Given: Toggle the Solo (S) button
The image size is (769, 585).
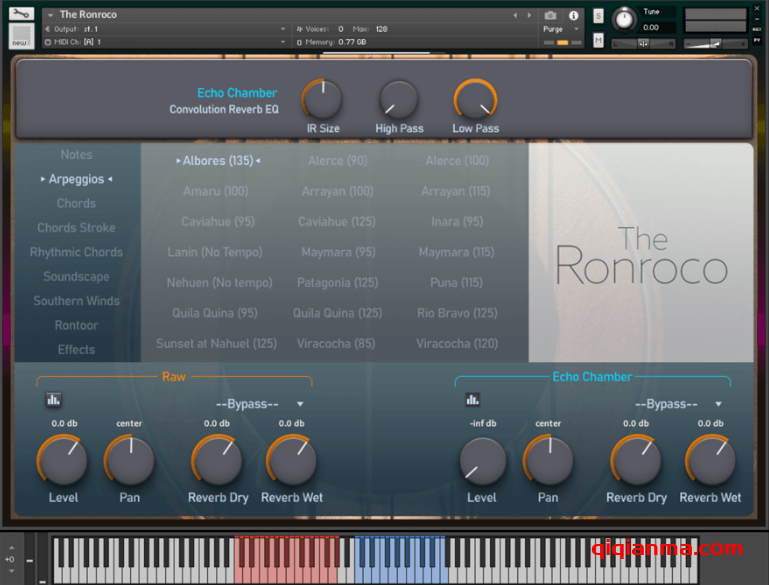Looking at the screenshot, I should coord(598,16).
